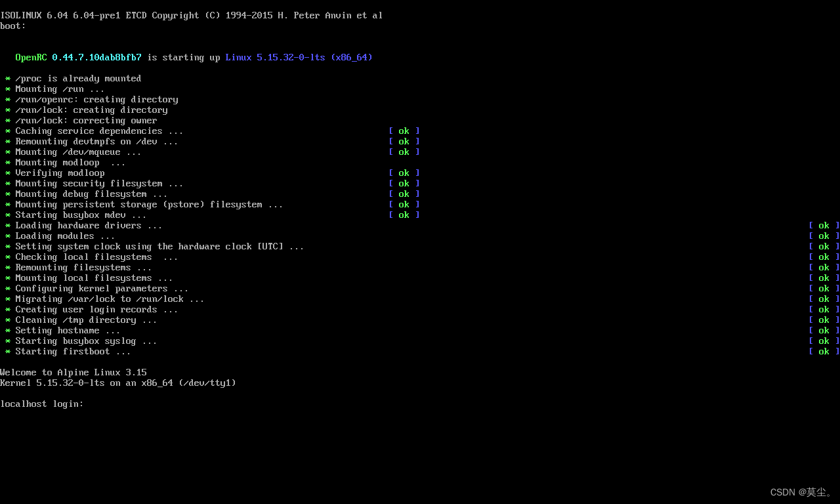840x504 pixels.
Task: Select 'Setting system clock using the hardware clock' line
Action: (x=155, y=246)
